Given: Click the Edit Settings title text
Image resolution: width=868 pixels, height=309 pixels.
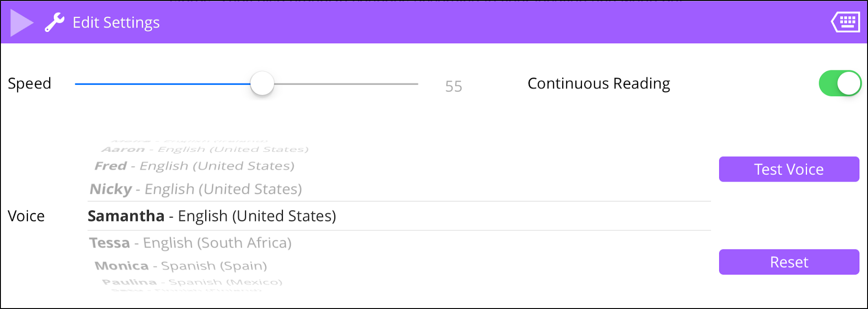Looking at the screenshot, I should [x=116, y=23].
